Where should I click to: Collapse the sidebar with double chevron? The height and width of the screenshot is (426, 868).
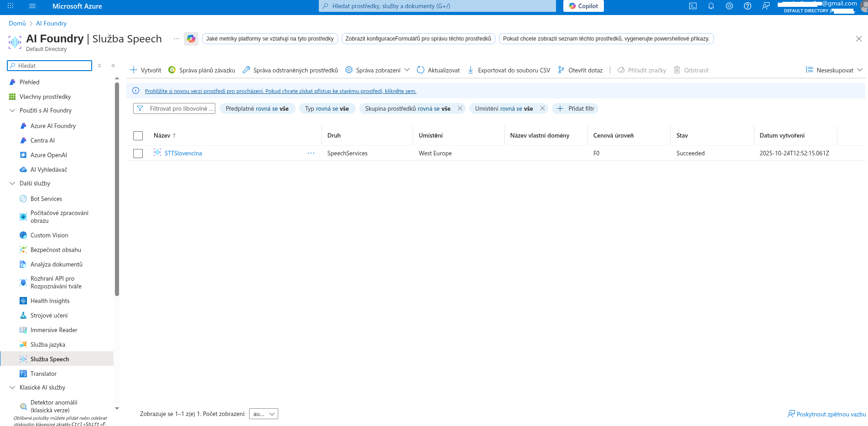tap(113, 66)
